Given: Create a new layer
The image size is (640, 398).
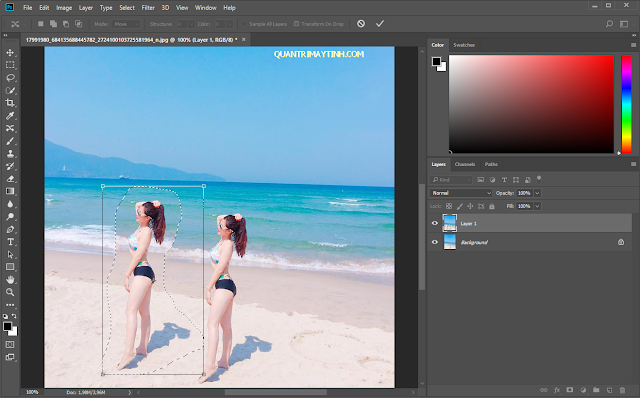Looking at the screenshot, I should coord(609,390).
